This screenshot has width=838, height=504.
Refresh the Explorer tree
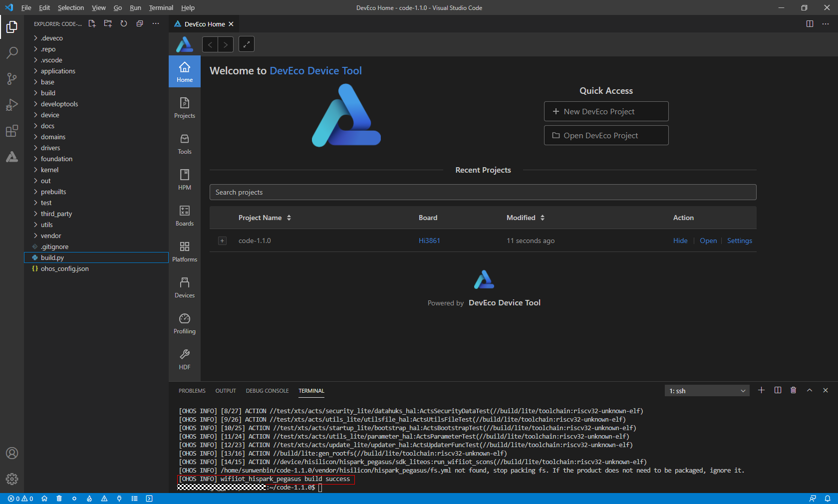coord(124,23)
